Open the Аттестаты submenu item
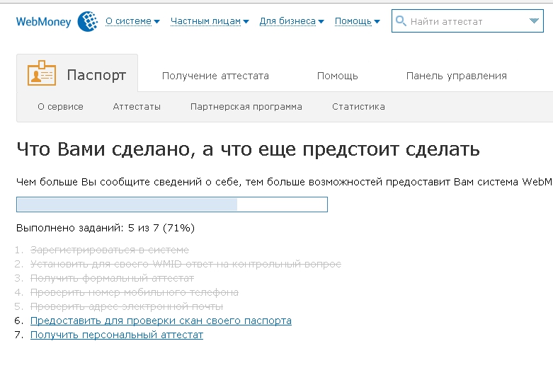Viewport: 553px width, 392px height. [x=137, y=106]
